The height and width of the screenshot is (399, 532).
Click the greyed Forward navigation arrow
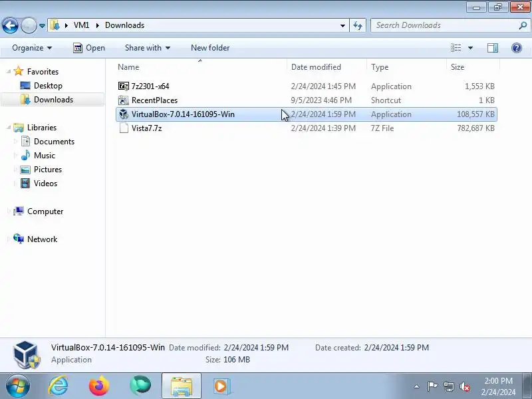click(29, 25)
